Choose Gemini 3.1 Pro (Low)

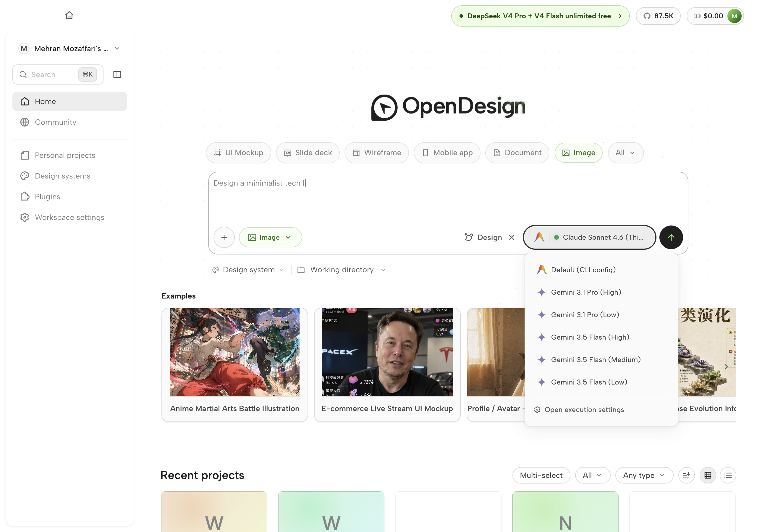(601, 314)
